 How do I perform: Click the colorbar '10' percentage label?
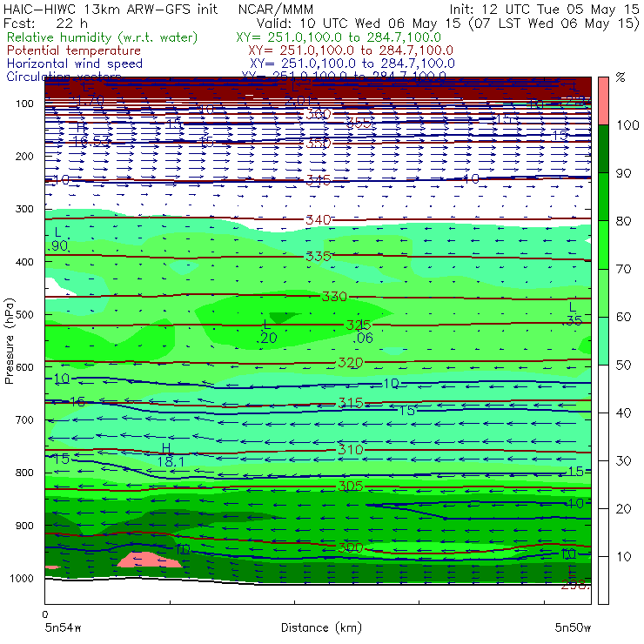tap(623, 556)
